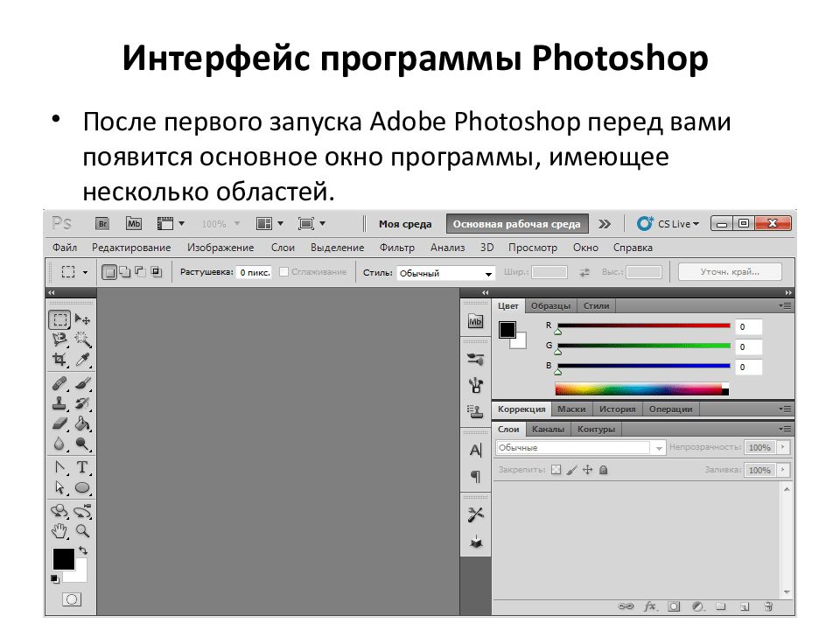Switch to the Каналы tab
This screenshot has width=840, height=630.
tap(548, 429)
